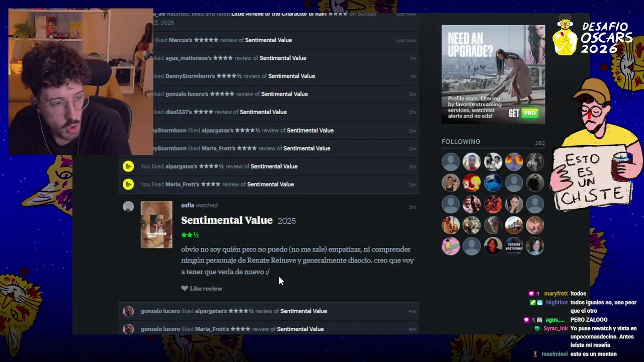The image size is (644, 362).
Task: Click Sentimental Value in the Marcus's review row
Action: (x=268, y=40)
